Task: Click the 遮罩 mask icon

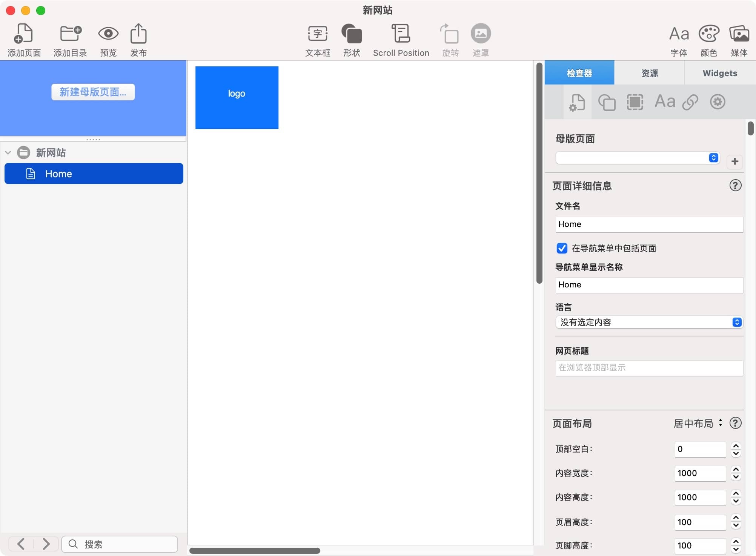Action: 481,34
